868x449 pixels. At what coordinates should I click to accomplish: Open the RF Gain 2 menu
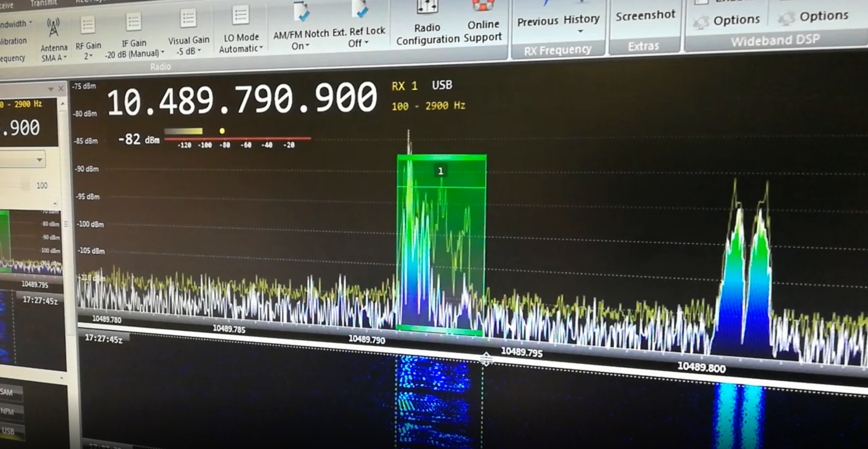pyautogui.click(x=88, y=39)
